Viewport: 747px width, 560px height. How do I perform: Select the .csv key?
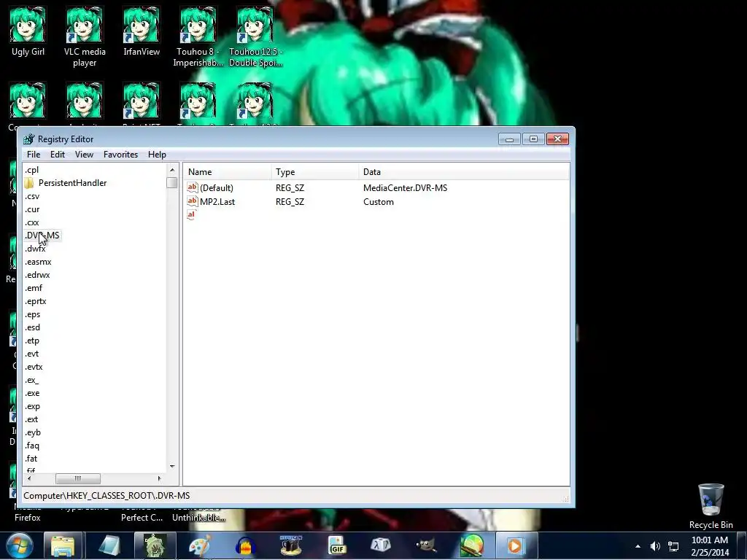point(32,196)
